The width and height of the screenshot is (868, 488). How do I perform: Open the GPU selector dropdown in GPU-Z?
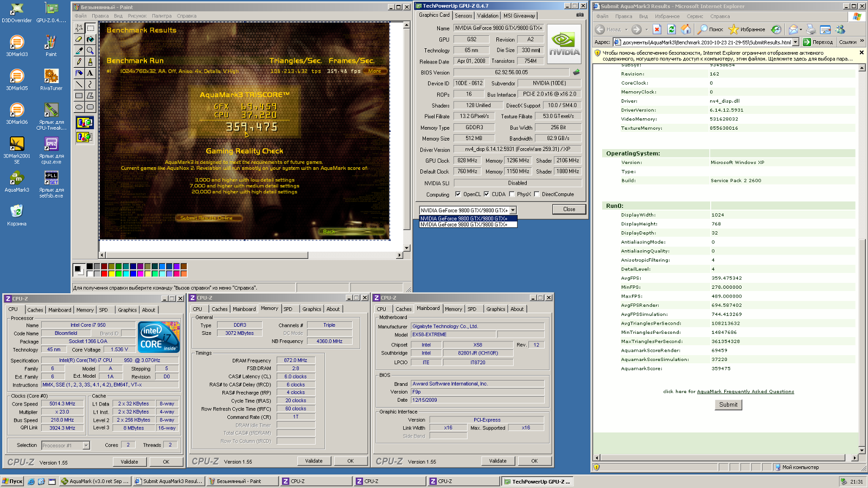(513, 210)
